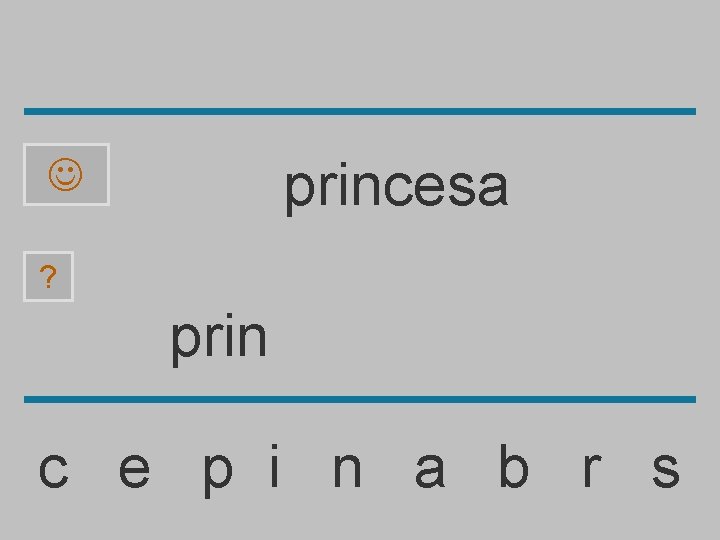The width and height of the screenshot is (720, 540).
Task: Click the 'p' in typed 'prin'
Action: [x=186, y=345]
